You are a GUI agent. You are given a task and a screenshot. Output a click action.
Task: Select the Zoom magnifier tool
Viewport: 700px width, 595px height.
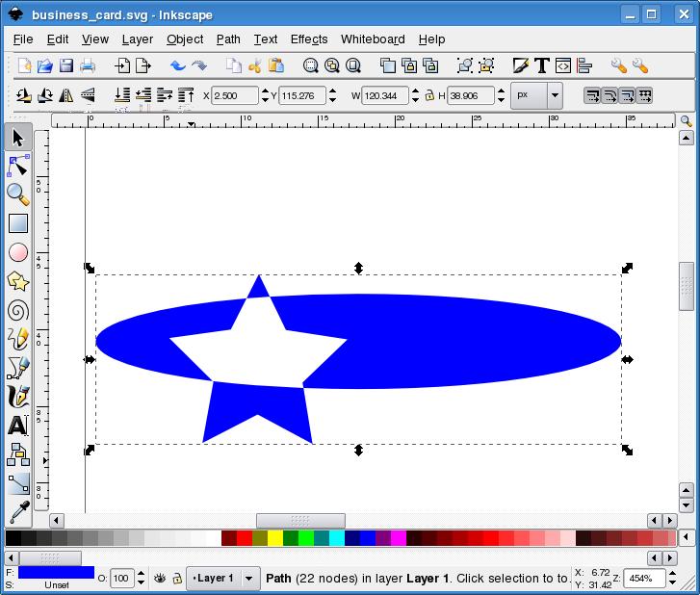(18, 194)
